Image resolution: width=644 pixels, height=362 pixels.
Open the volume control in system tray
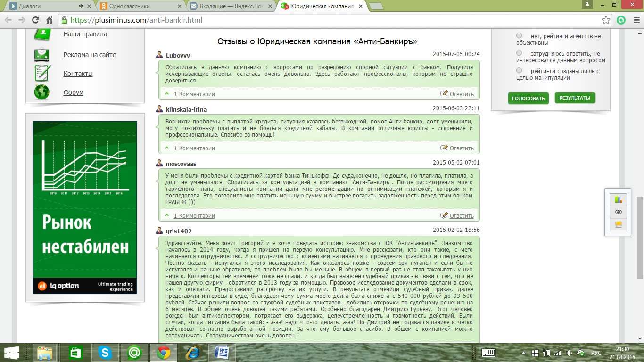click(x=570, y=353)
